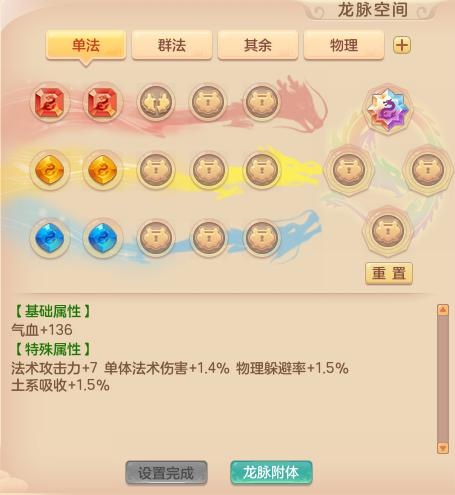Open the rainbow star dragon gem slot

click(388, 109)
